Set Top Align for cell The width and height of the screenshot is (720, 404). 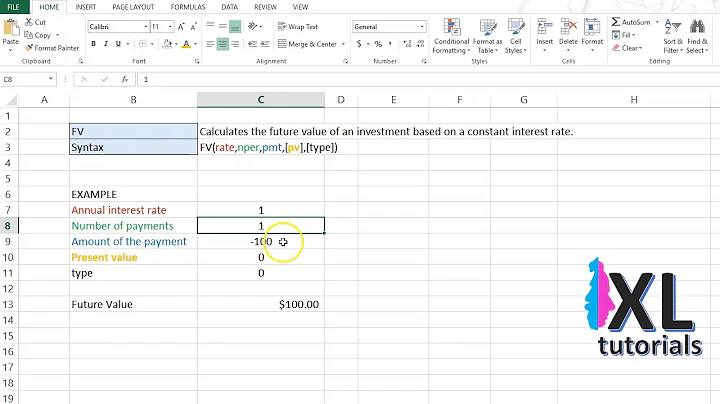click(x=210, y=26)
